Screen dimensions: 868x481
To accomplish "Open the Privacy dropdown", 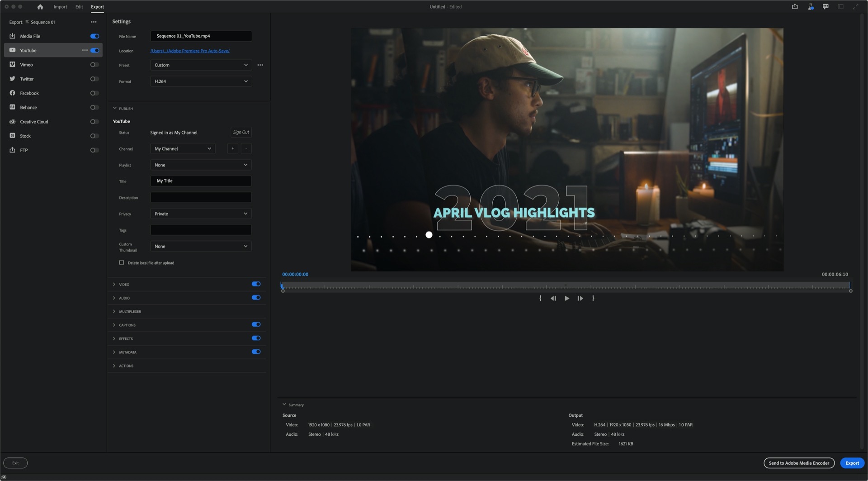I will click(201, 214).
